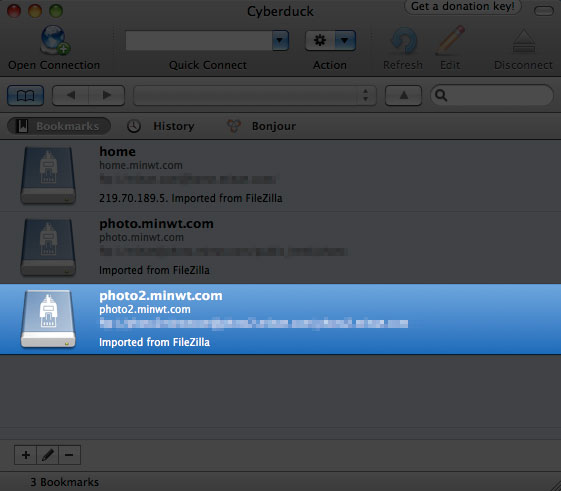Viewport: 561px width, 491px height.
Task: Open the Action gear menu
Action: tap(320, 40)
